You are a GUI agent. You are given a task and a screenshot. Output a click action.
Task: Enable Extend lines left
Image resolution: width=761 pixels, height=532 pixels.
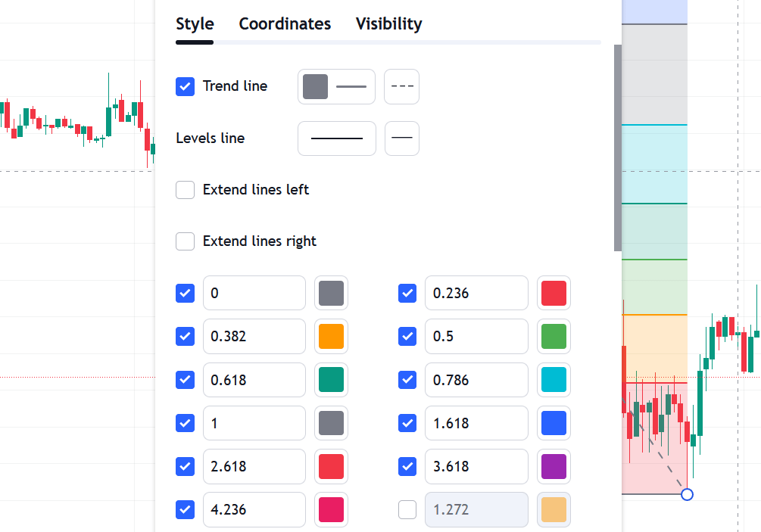click(185, 190)
